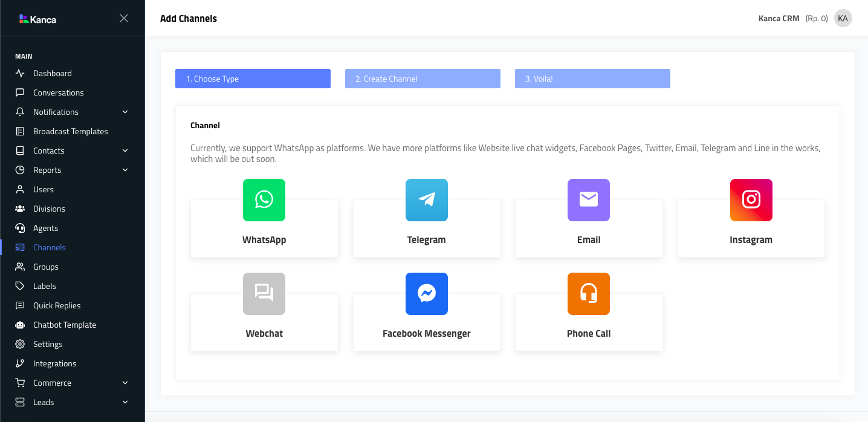Choose the Email channel icon
Viewport: 868px width, 422px height.
pyautogui.click(x=588, y=200)
